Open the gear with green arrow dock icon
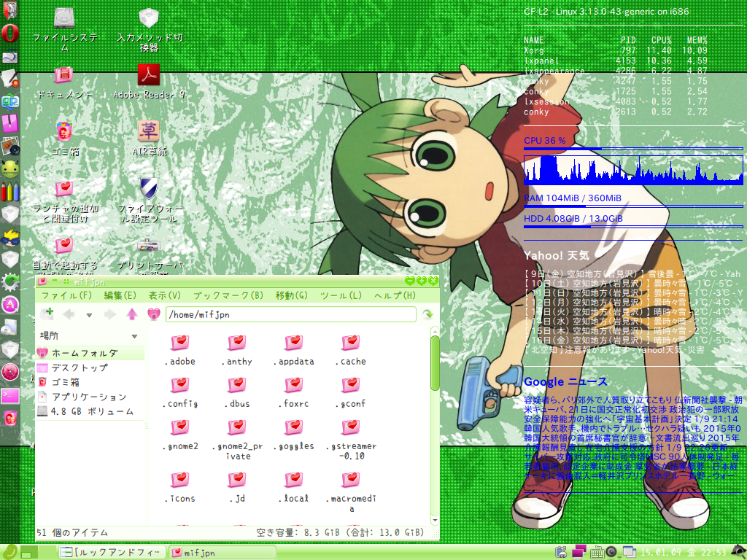This screenshot has width=747, height=560. [9, 282]
